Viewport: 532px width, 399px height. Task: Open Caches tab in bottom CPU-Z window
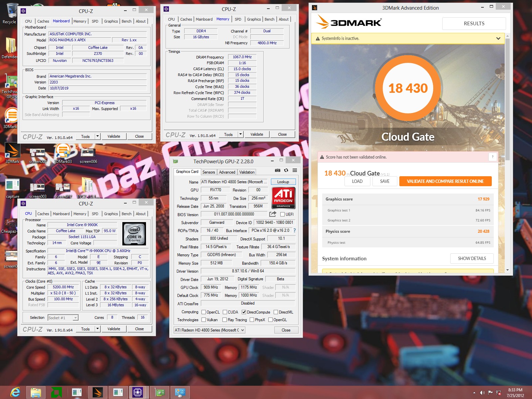[x=43, y=214]
